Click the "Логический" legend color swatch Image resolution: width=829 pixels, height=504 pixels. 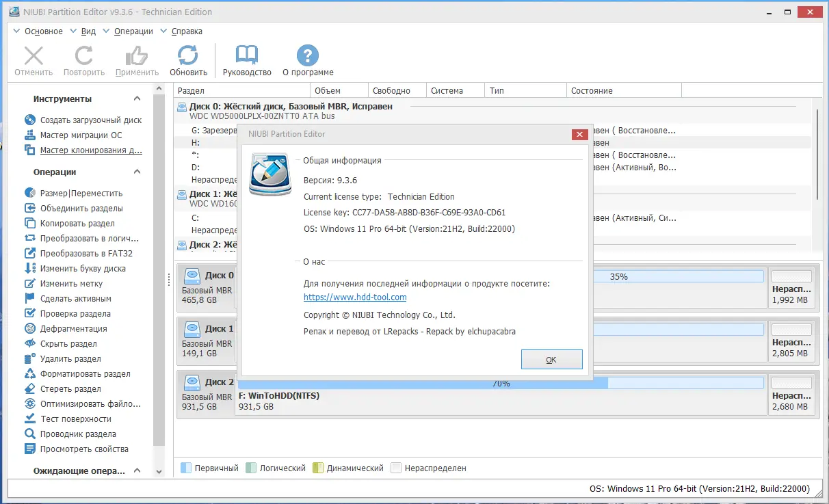point(252,468)
